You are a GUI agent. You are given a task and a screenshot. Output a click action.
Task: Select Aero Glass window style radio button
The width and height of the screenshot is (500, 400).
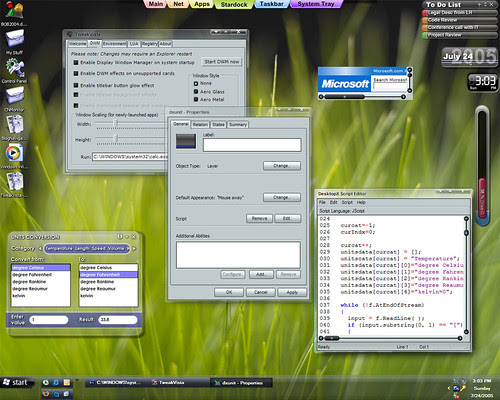pos(196,92)
